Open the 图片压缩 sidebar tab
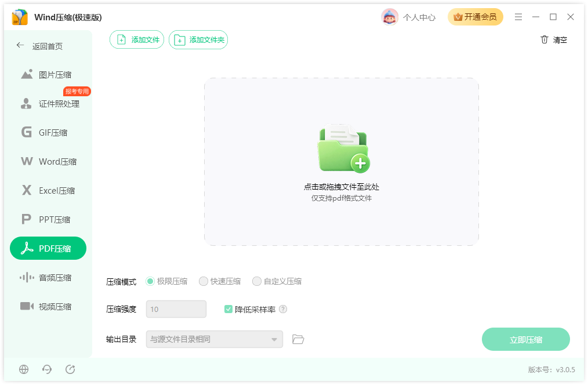This screenshot has height=385, width=588. tap(48, 75)
